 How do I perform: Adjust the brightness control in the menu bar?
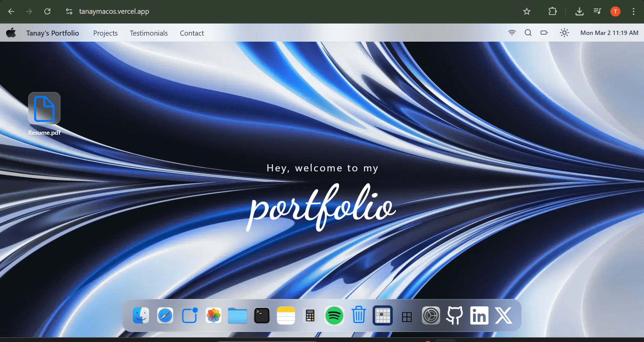point(564,33)
